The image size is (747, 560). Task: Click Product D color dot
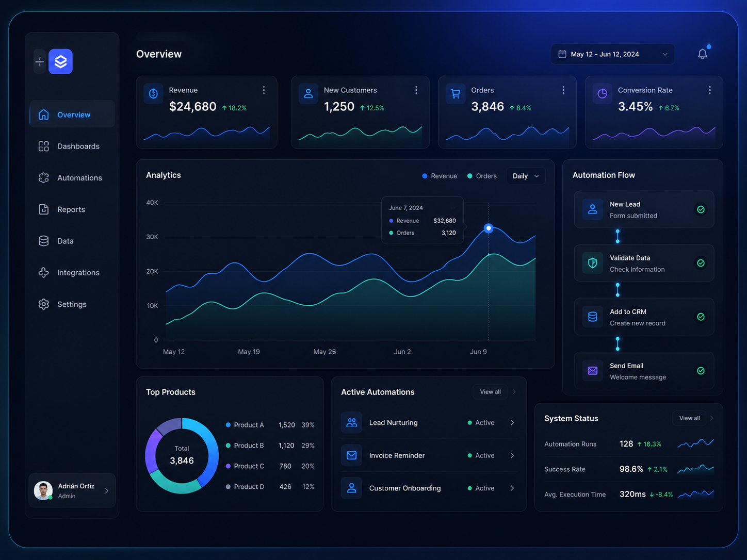pyautogui.click(x=228, y=487)
